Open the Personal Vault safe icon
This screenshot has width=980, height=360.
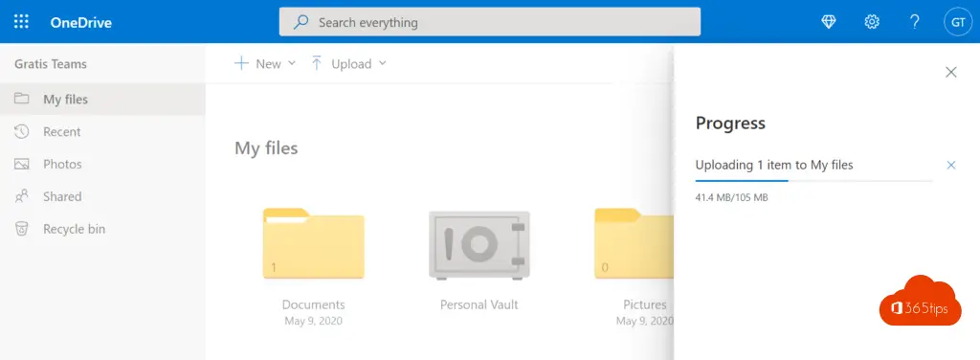pyautogui.click(x=479, y=245)
